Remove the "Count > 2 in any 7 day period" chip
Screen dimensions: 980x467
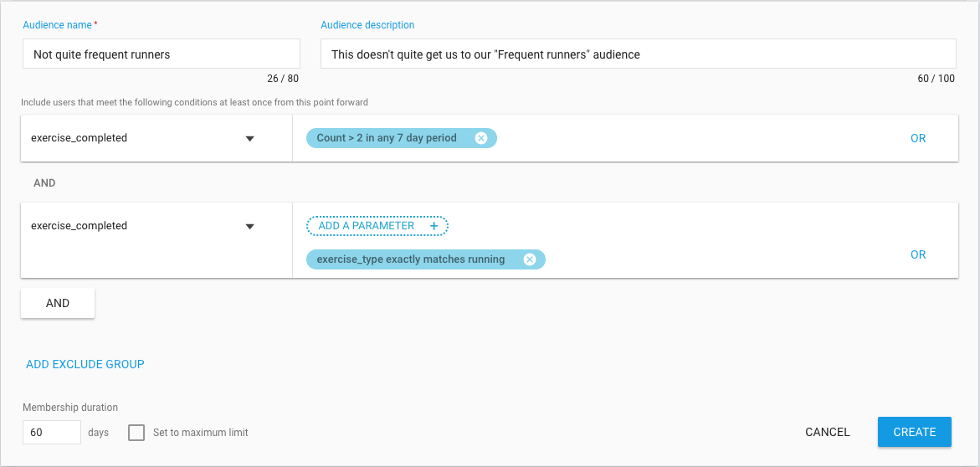click(480, 138)
